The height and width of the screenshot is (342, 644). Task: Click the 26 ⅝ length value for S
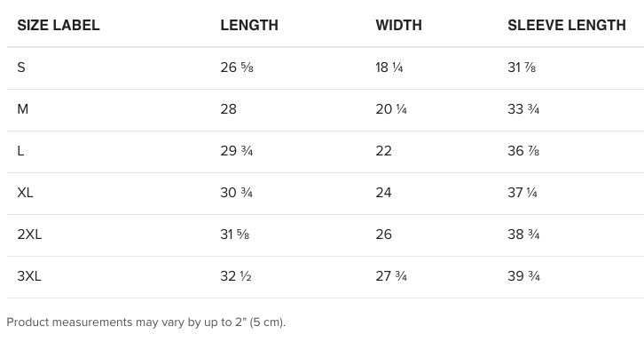(x=237, y=67)
